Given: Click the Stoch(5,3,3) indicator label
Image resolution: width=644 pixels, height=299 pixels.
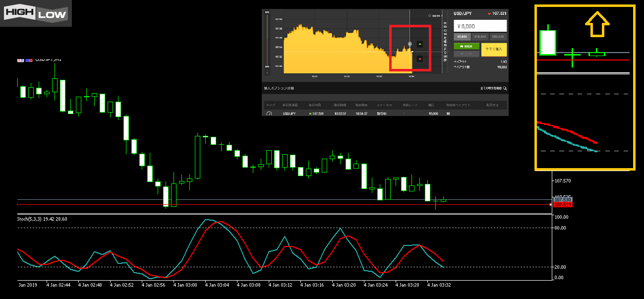Looking at the screenshot, I should click(x=42, y=219).
